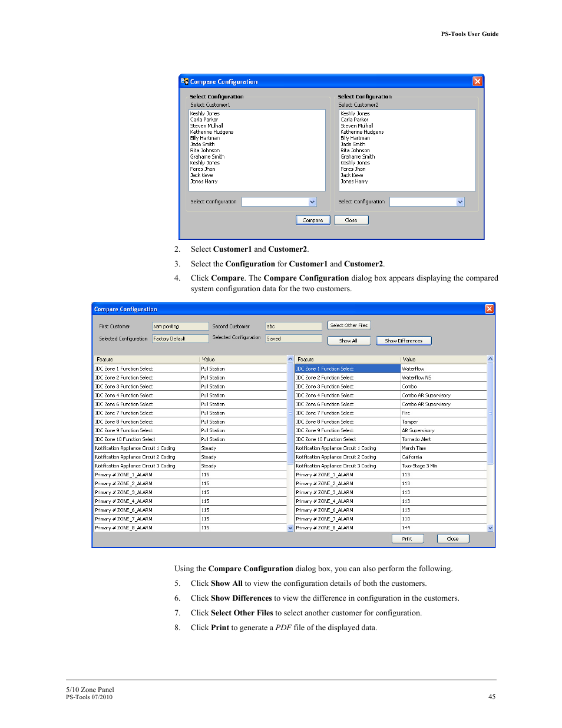The image size is (562, 728).
Task: Click the '144' value for Primary # ZONE_8_ALARM
Action: click(444, 528)
